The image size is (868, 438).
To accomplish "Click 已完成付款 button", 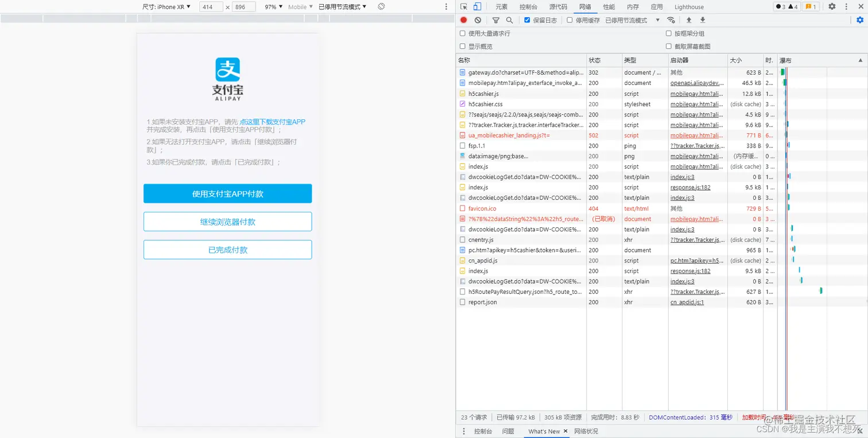I will [x=228, y=250].
